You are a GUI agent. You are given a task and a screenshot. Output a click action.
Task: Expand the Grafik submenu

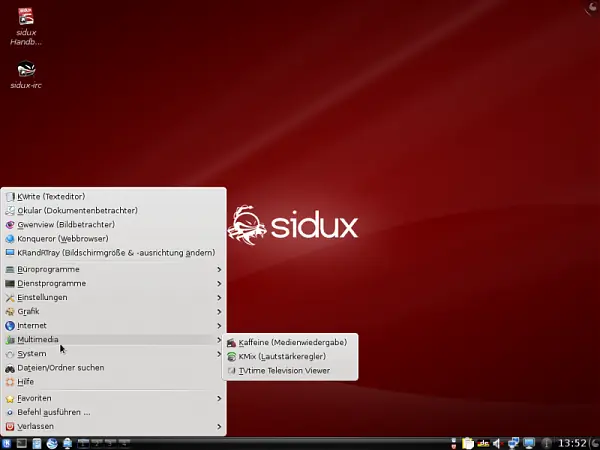113,311
